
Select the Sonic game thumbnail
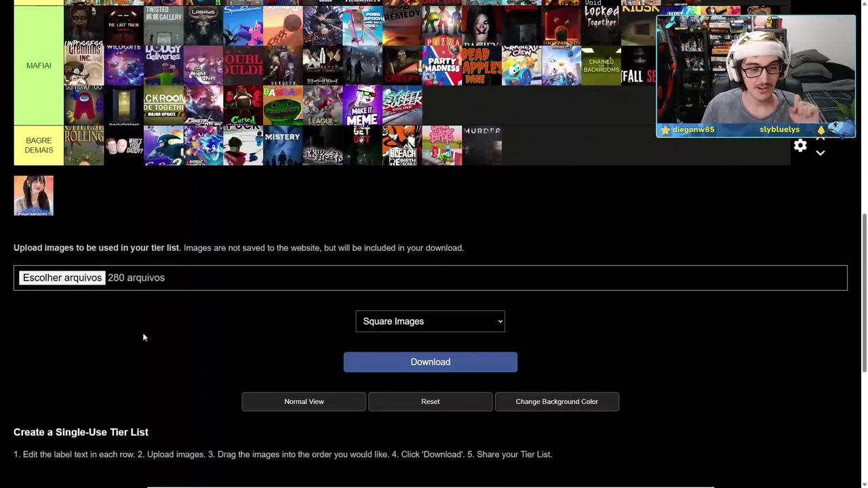203,145
